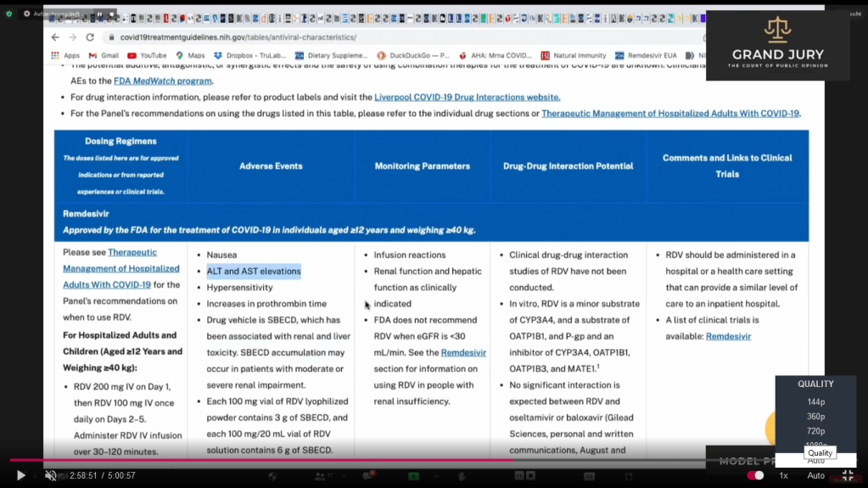Open Liverpool COVID-19 Drug Interactions website link
This screenshot has height=488, width=868.
(x=467, y=97)
